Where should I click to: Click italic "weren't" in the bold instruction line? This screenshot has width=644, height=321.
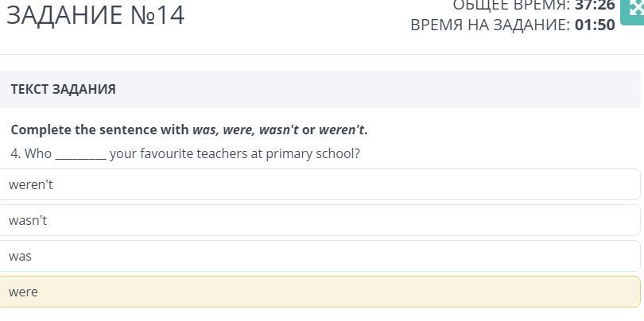(342, 130)
